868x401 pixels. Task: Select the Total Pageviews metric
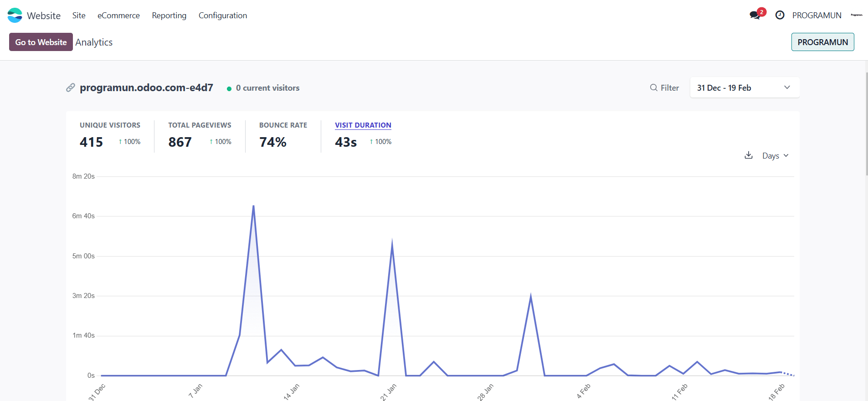point(200,125)
